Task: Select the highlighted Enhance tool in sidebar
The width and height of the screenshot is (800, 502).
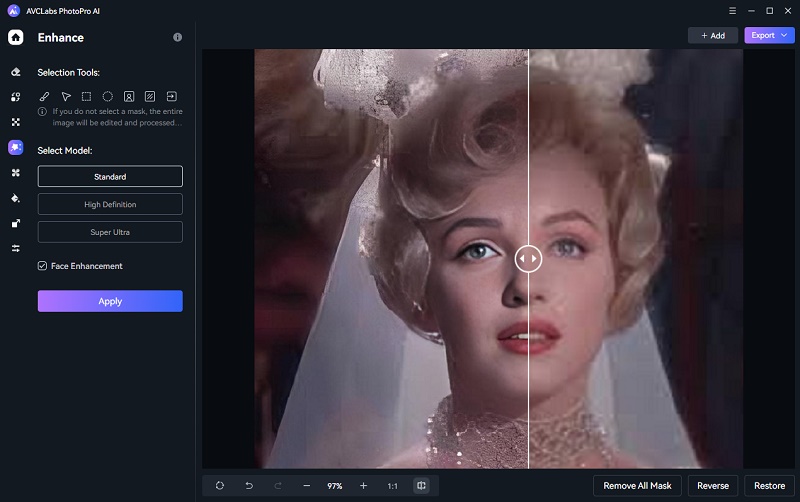Action: [16, 147]
